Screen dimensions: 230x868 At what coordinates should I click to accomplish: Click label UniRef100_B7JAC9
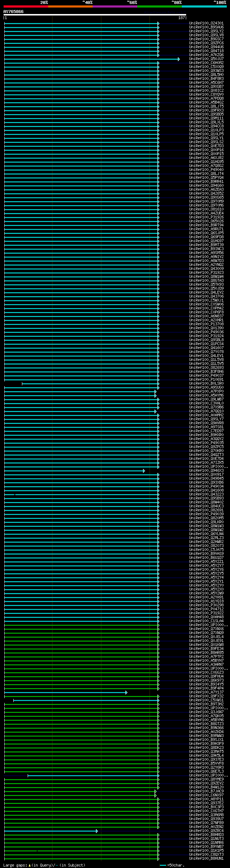pyautogui.click(x=206, y=791)
